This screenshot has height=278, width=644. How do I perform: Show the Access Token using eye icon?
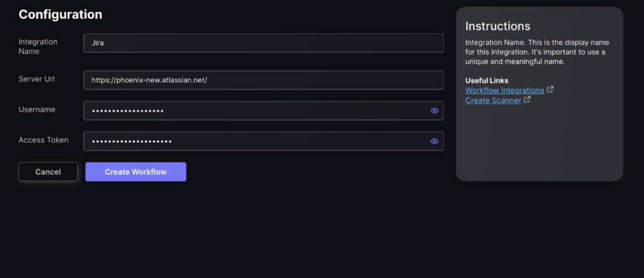435,142
